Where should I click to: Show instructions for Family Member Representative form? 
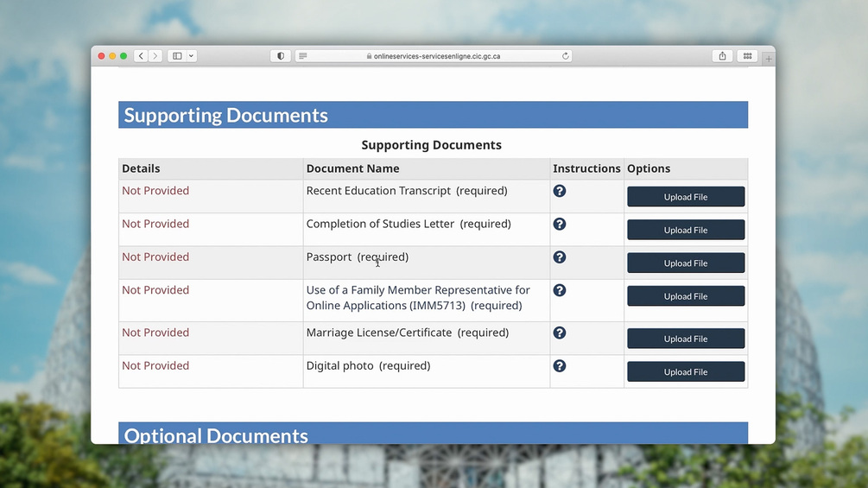tap(559, 290)
